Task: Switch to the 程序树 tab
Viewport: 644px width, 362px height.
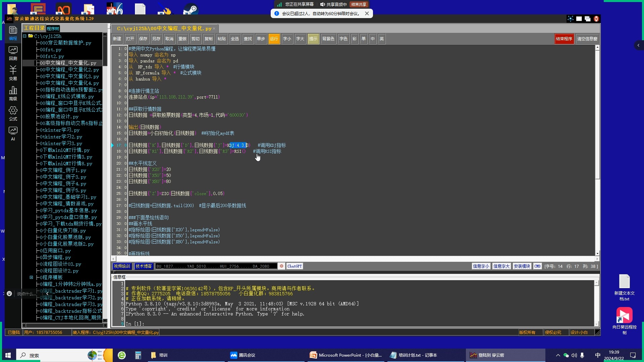Action: [53, 28]
